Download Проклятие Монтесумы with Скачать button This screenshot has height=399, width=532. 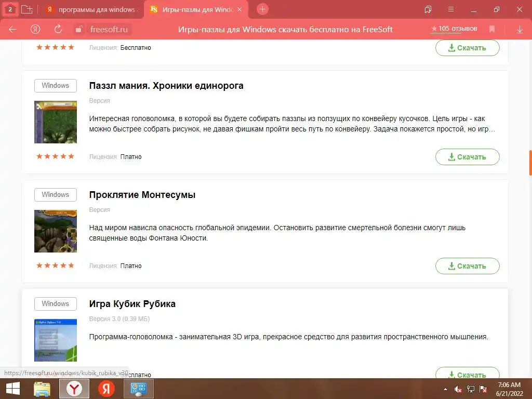467,266
